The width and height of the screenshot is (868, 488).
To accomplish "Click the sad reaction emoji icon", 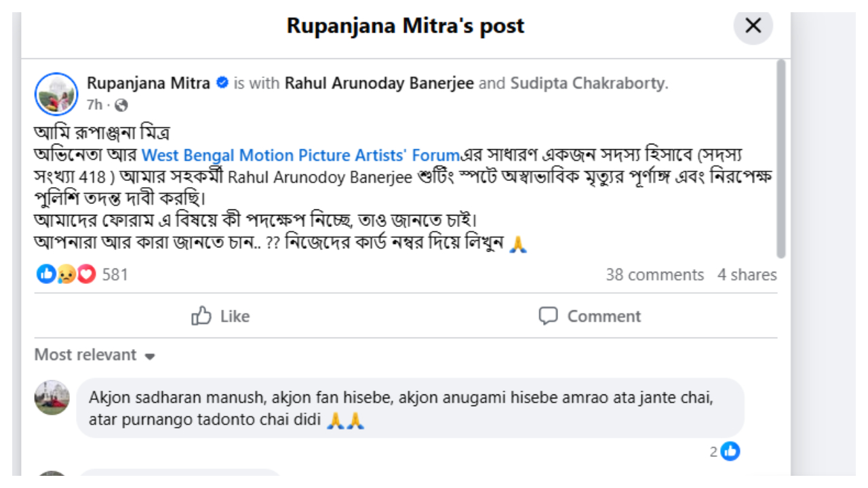I will point(66,274).
